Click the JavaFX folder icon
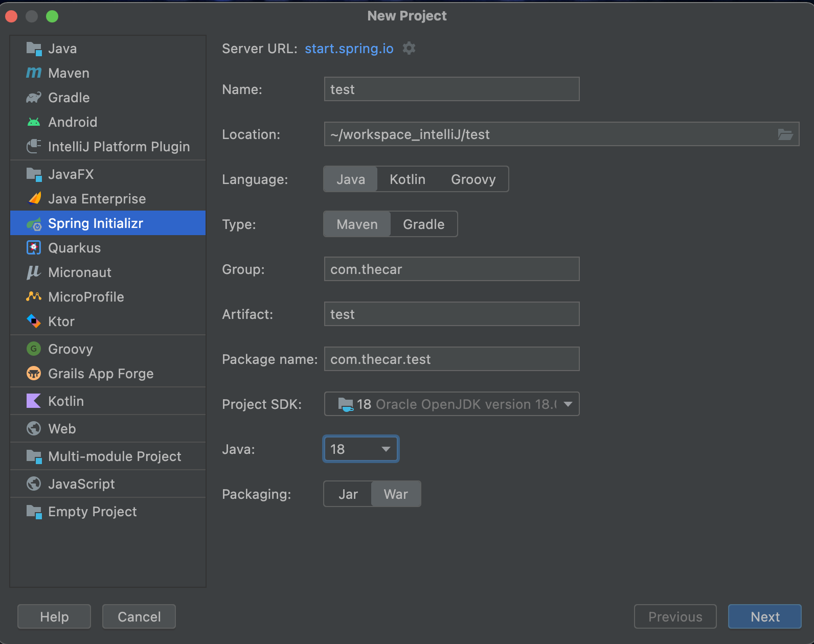This screenshot has height=644, width=814. (x=34, y=174)
